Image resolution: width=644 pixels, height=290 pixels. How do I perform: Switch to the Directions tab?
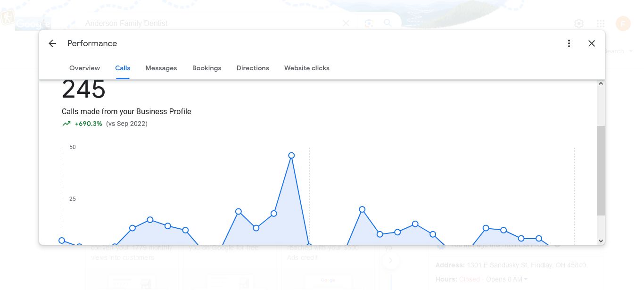coord(253,68)
